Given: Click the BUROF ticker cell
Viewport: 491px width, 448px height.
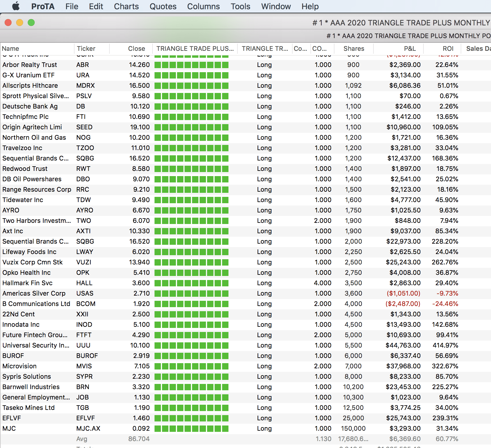Looking at the screenshot, I should point(87,356).
